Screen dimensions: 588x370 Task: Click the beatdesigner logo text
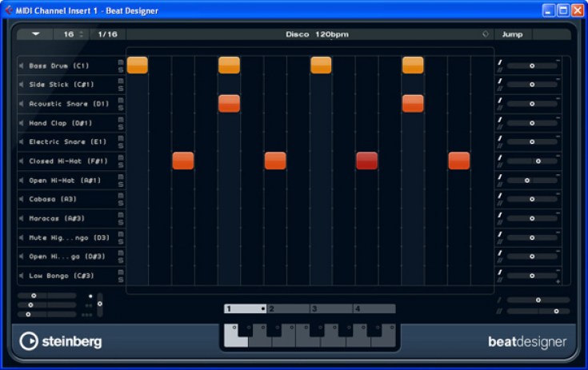[527, 341]
